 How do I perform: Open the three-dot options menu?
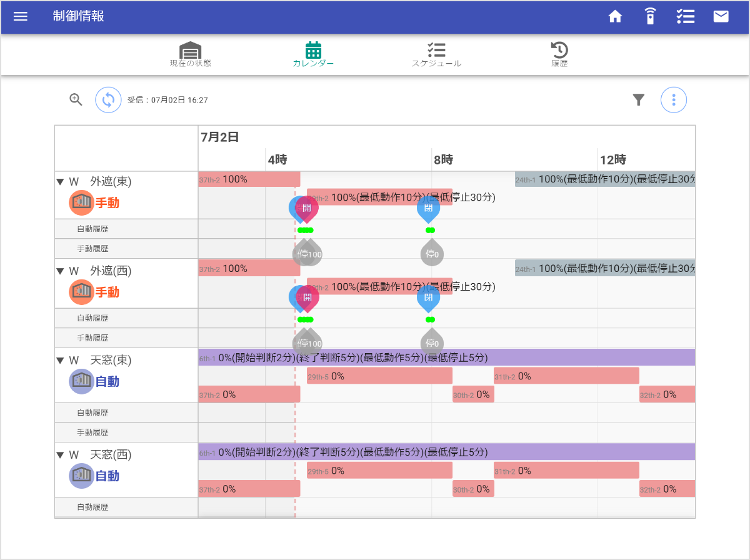click(x=674, y=99)
